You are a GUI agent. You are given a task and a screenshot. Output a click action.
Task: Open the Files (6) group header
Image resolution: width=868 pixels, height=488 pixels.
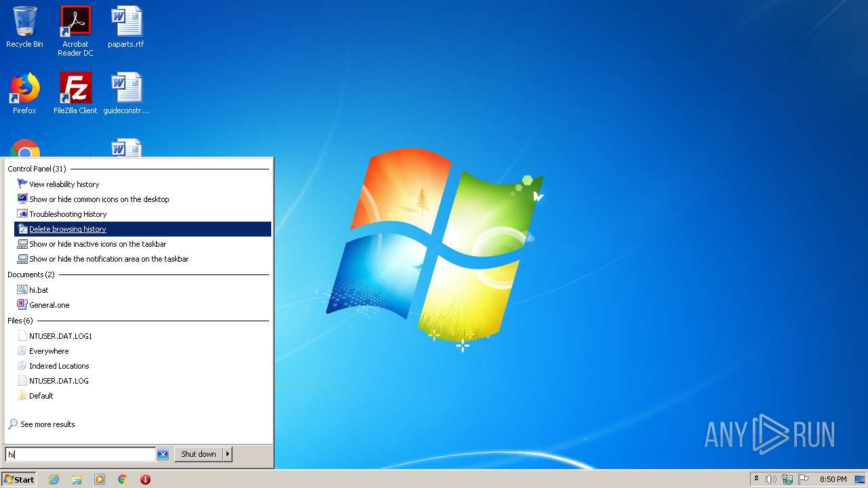pyautogui.click(x=20, y=321)
